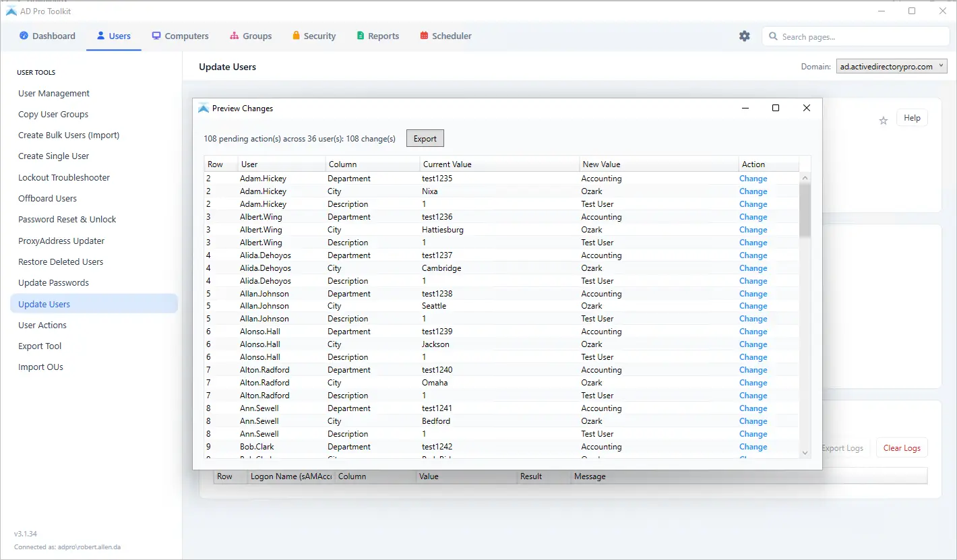957x560 pixels.
Task: Click scroll up arrow in Preview Changes
Action: [805, 178]
